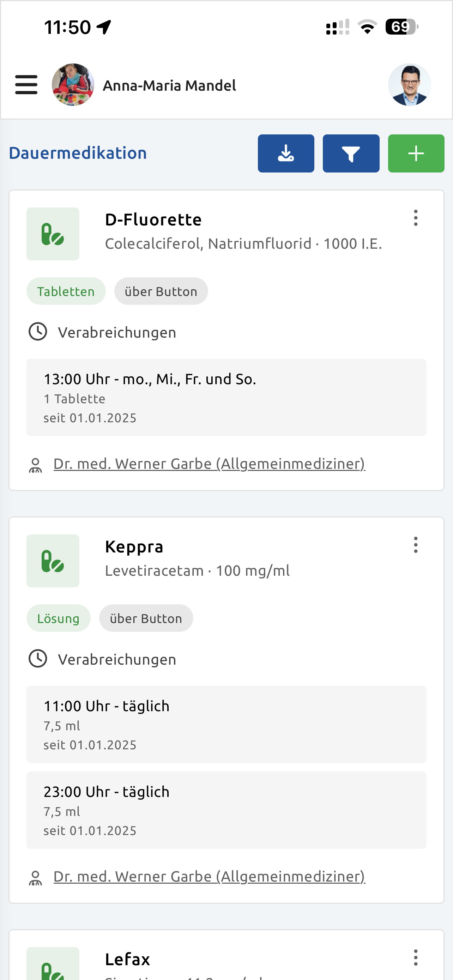Screen dimensions: 453x980
Task: Select the Lösung tag on Keppra
Action: pos(58,618)
